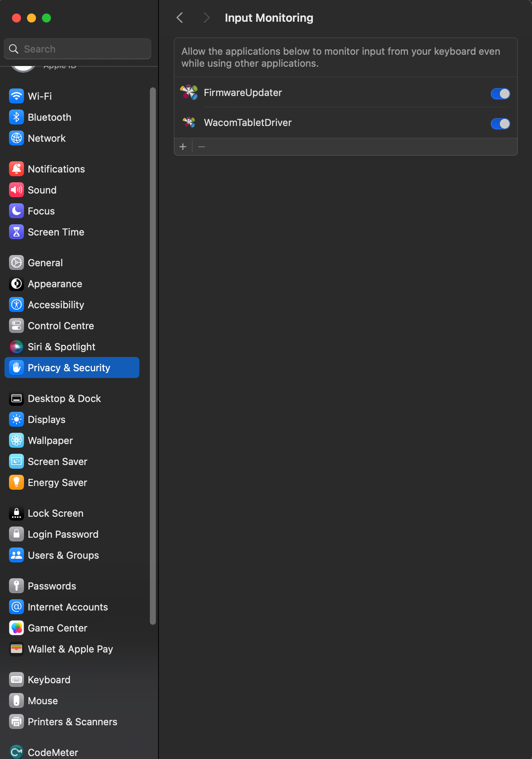532x759 pixels.
Task: Click the Lock Screen icon
Action: tap(16, 513)
